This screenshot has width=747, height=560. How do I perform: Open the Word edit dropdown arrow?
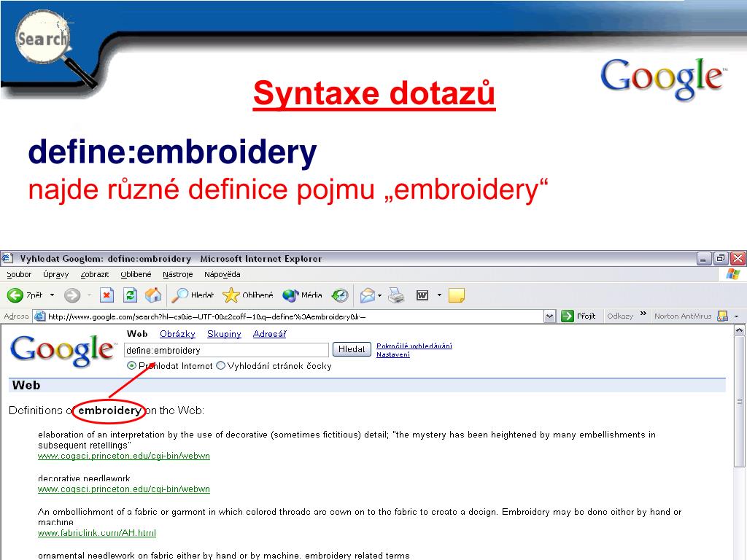439,295
